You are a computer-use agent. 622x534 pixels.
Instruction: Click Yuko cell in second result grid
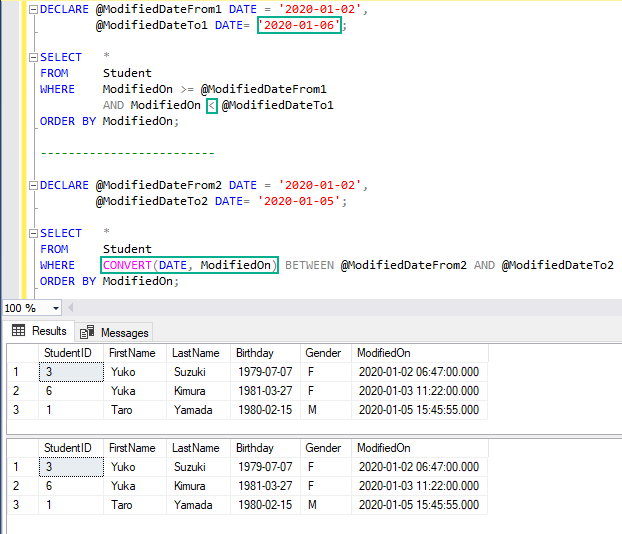point(135,467)
